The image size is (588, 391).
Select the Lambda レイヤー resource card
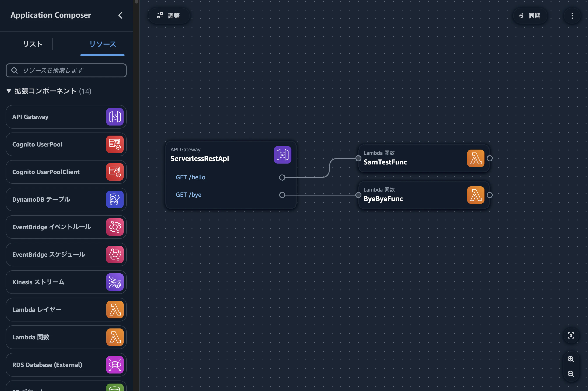tap(66, 310)
